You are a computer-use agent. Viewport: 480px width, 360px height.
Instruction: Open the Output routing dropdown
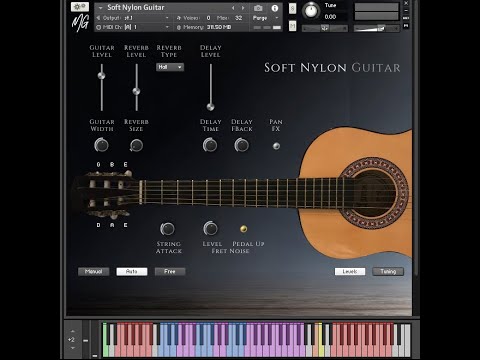coord(133,18)
